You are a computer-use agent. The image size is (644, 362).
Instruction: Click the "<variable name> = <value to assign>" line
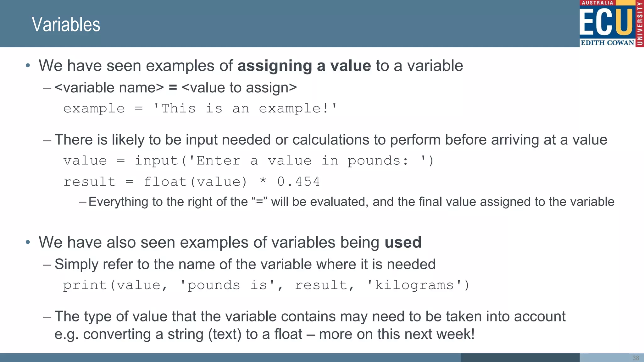[x=175, y=88]
